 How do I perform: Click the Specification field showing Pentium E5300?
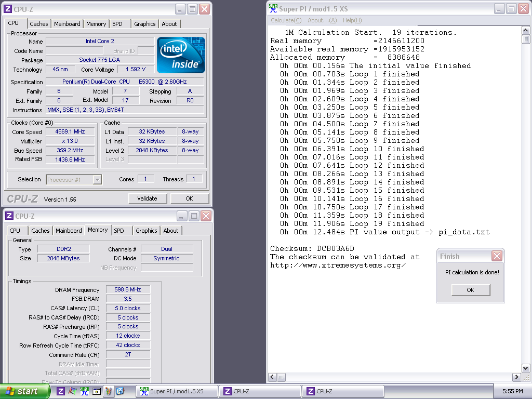[x=125, y=82]
